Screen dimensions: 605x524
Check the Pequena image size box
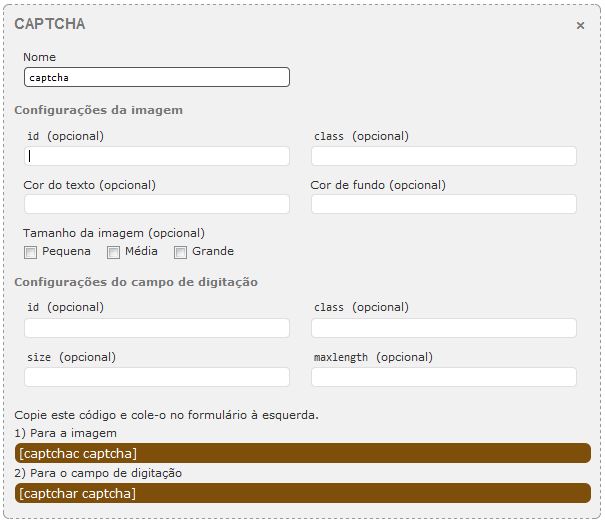coord(30,252)
